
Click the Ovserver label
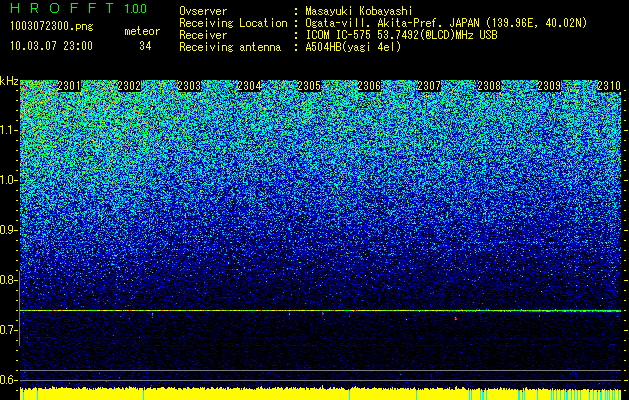pos(203,11)
